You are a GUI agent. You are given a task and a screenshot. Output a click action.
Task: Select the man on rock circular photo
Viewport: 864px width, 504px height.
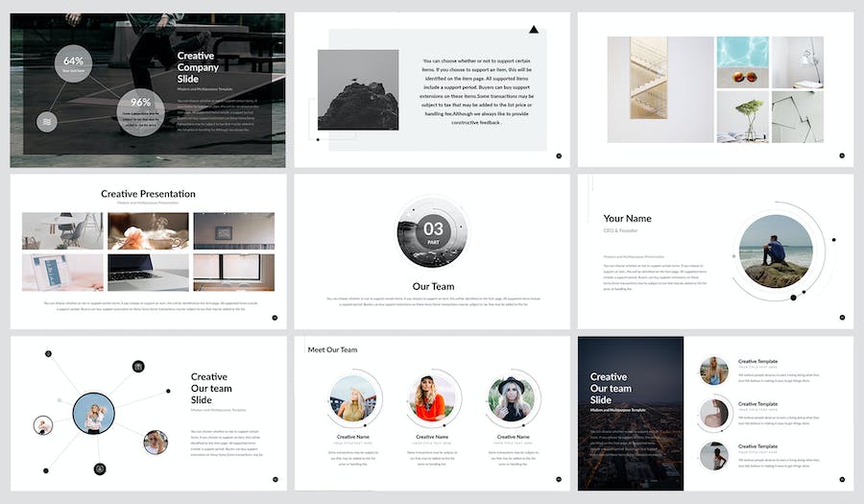tap(776, 252)
